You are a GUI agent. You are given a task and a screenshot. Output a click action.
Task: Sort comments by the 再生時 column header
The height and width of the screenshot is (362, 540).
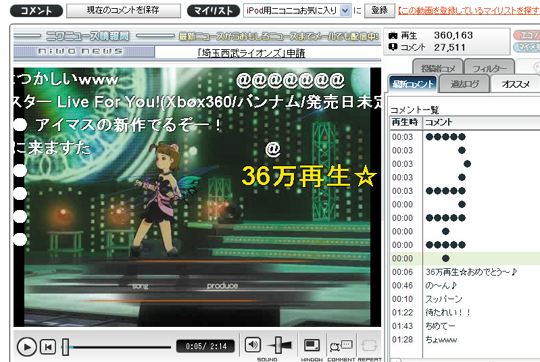click(405, 122)
